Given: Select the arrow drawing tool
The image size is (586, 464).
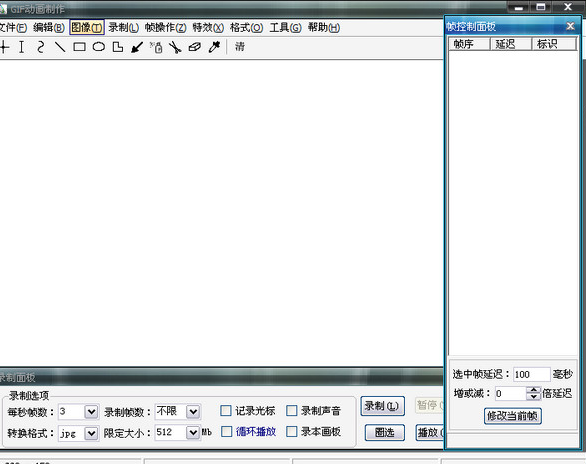Looking at the screenshot, I should [137, 47].
